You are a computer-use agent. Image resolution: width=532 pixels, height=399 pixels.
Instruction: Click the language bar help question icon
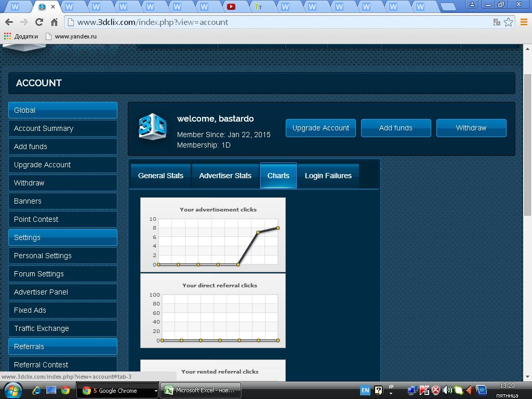click(378, 390)
